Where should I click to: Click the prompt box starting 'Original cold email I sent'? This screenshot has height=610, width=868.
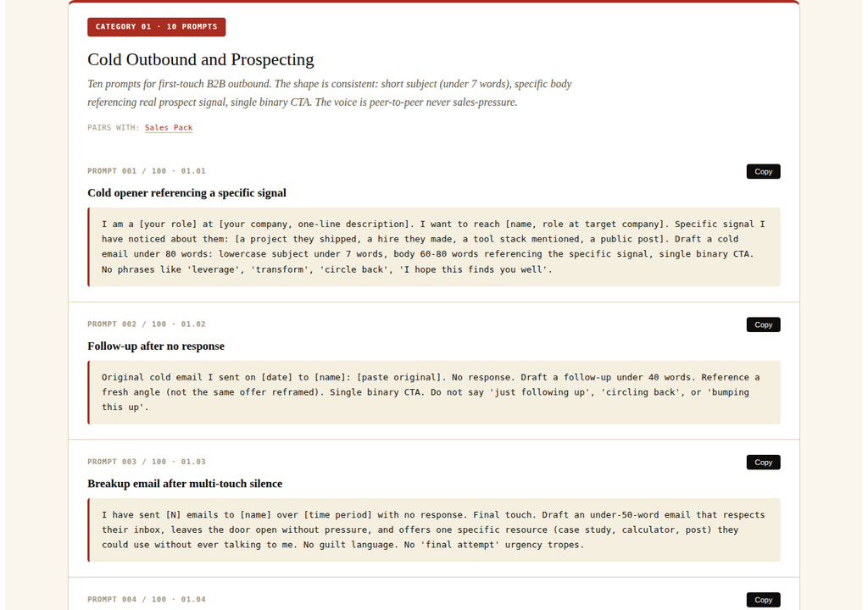click(434, 392)
